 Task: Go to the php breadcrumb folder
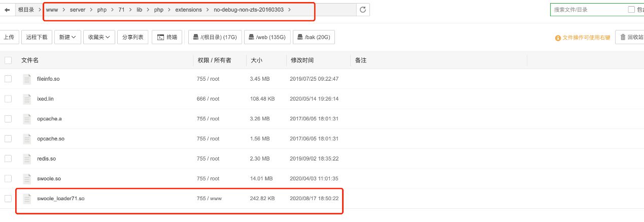click(102, 10)
